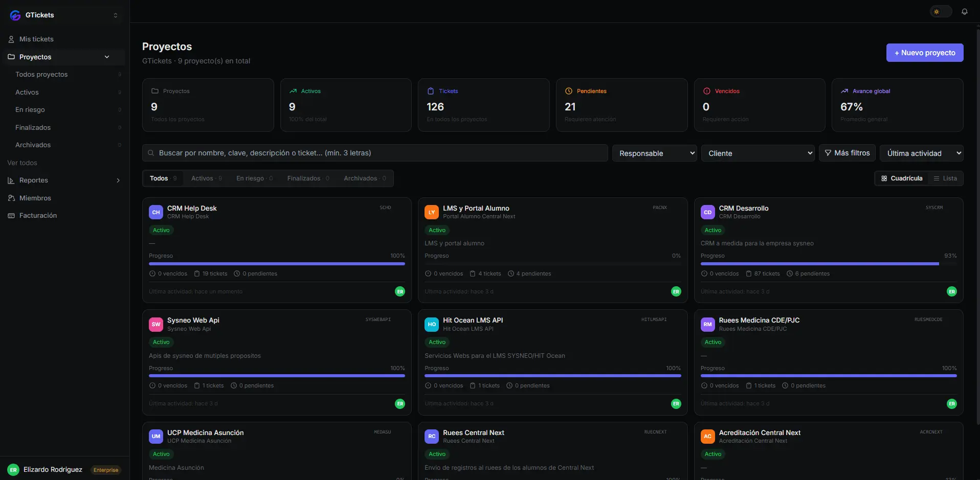Click the UM avatar of UCP Medicina Asunción
This screenshot has height=480, width=980.
156,436
